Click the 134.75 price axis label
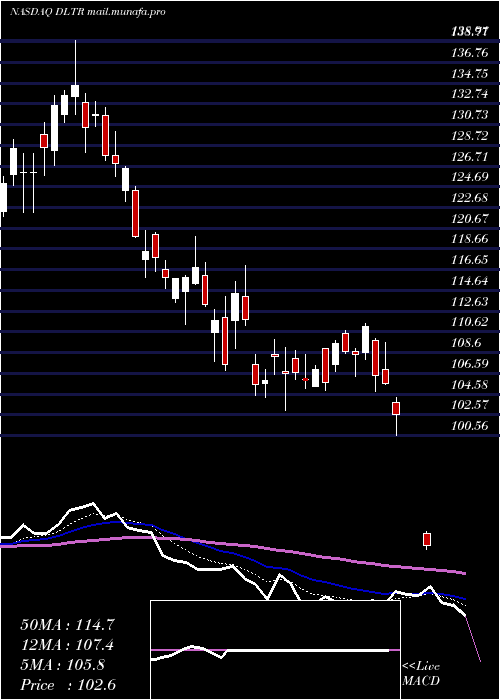The height and width of the screenshot is (700, 500). 469,74
